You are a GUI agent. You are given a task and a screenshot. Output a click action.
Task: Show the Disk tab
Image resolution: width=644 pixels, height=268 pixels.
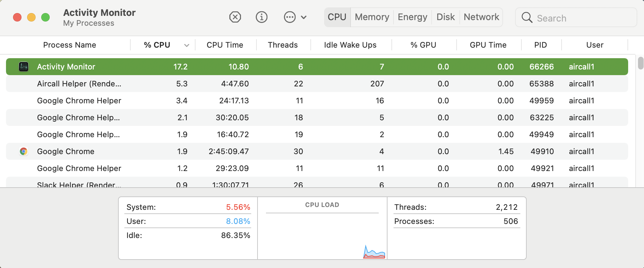446,17
